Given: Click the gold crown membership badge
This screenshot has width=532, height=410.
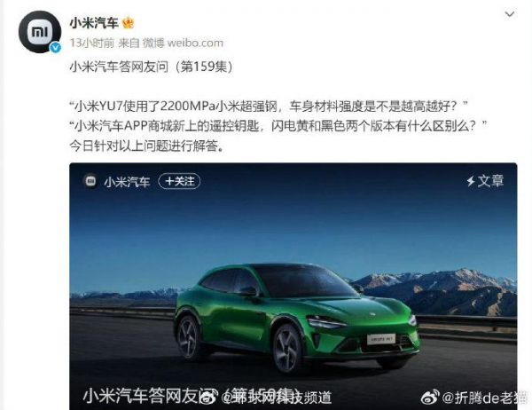Looking at the screenshot, I should [129, 23].
